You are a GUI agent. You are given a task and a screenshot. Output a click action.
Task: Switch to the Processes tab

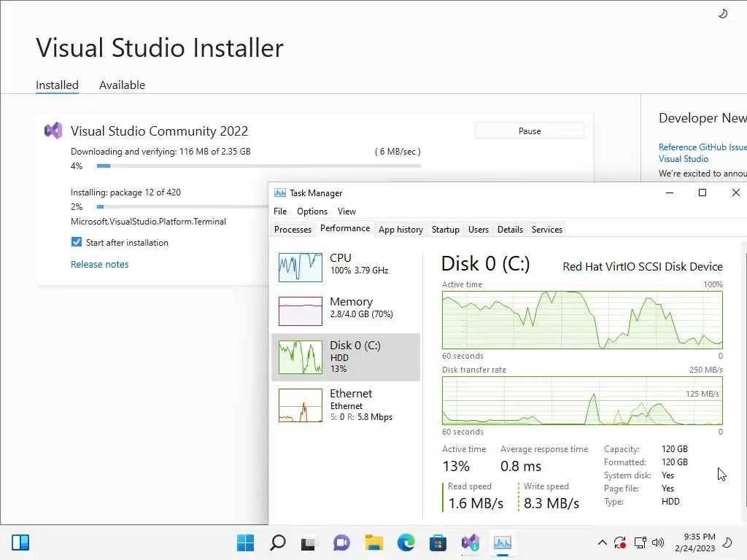tap(293, 230)
